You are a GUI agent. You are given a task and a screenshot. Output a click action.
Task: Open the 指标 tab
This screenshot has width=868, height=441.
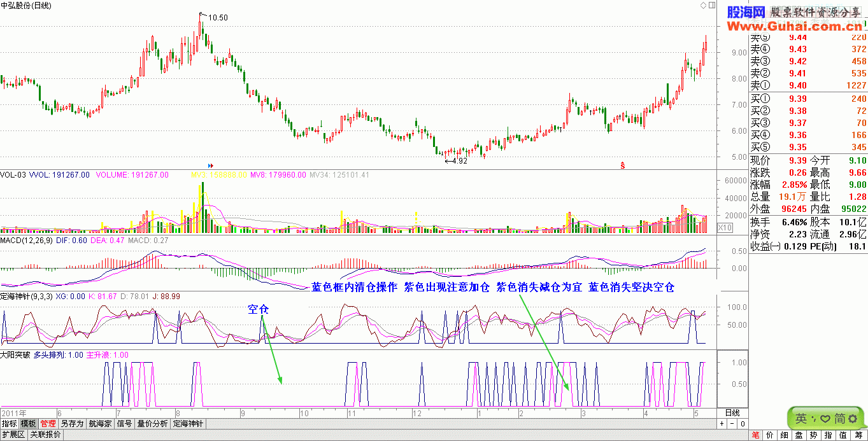[x=9, y=424]
